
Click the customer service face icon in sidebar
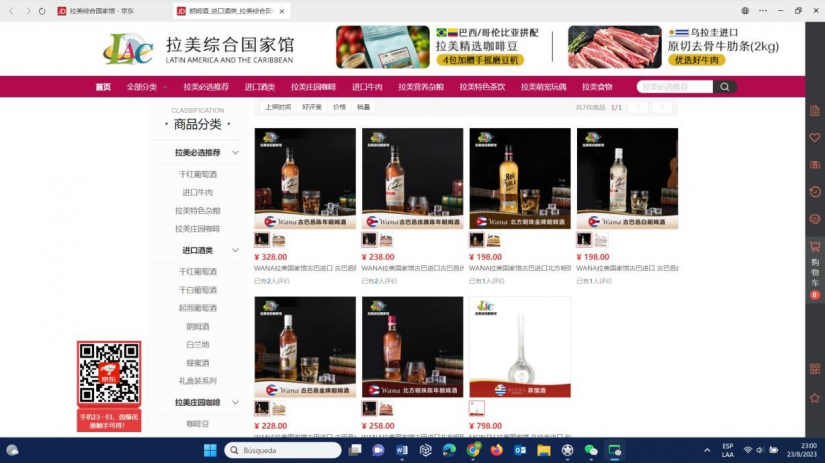tap(814, 219)
